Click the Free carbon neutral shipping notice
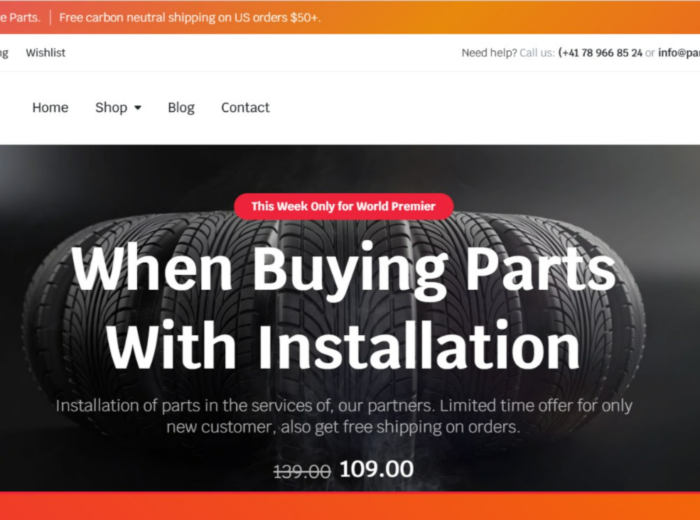 click(190, 17)
